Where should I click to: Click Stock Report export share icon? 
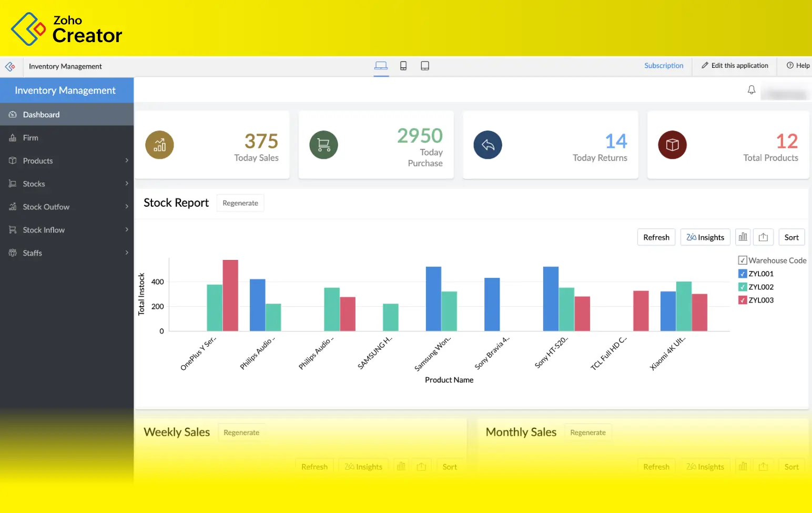point(763,237)
